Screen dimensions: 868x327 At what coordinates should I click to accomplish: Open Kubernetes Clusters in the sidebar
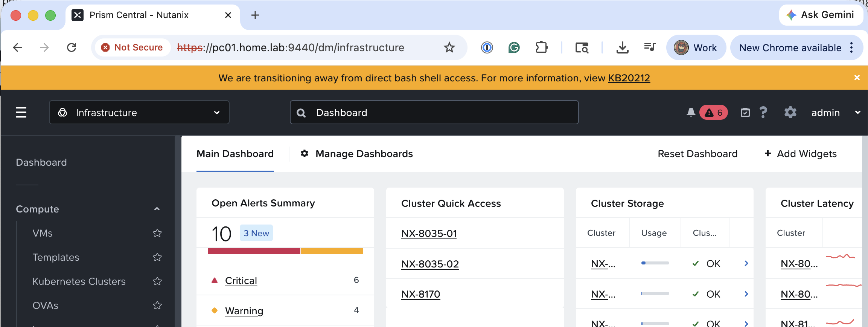click(x=79, y=281)
